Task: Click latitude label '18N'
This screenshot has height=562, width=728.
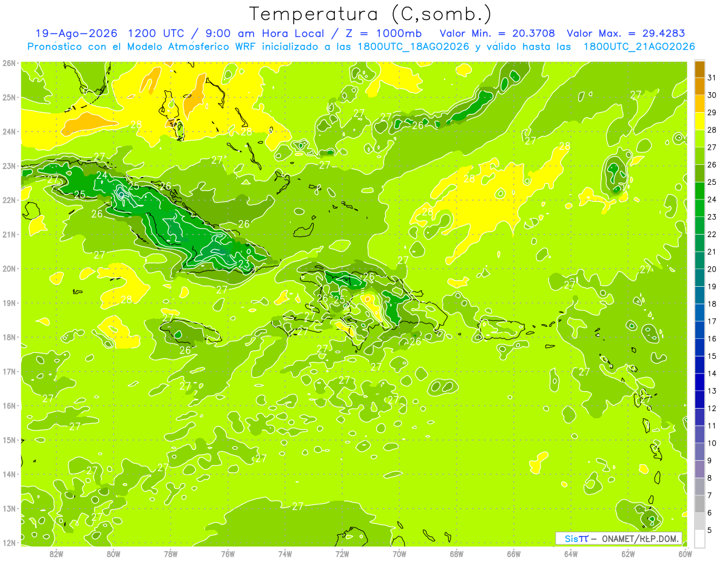Action: pyautogui.click(x=9, y=337)
